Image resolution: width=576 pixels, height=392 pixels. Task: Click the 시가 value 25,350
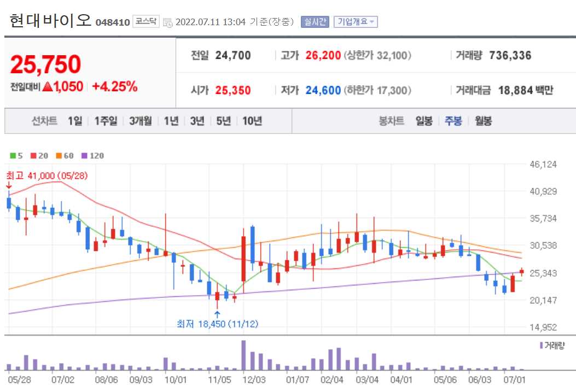233,90
